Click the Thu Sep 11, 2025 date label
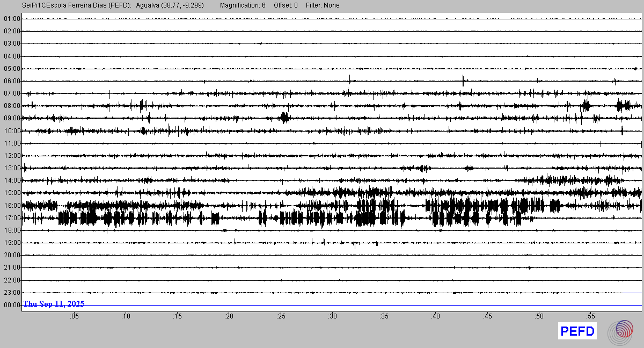The height and width of the screenshot is (348, 644). (54, 304)
